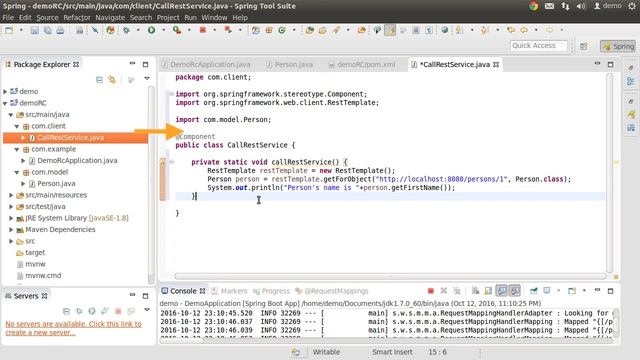Open the Refactor menu
This screenshot has width=640, height=360.
coord(77,18)
